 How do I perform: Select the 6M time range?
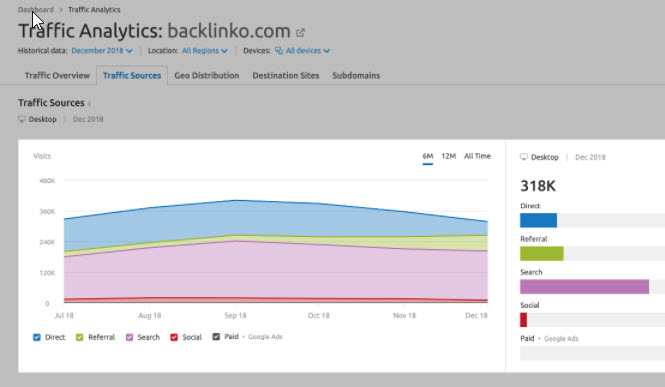pyautogui.click(x=428, y=156)
